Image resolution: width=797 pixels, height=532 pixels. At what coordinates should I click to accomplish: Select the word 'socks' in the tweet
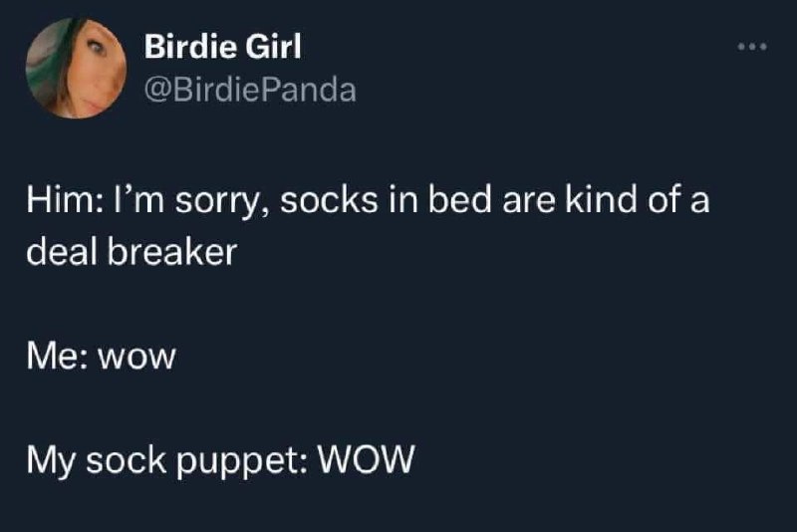[x=329, y=199]
